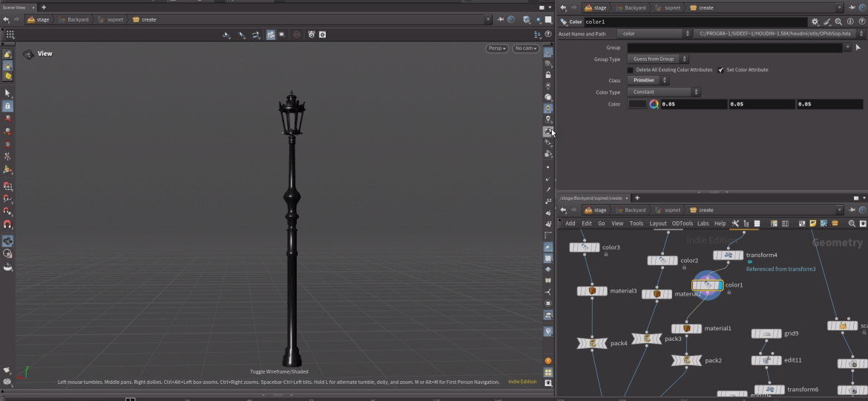Open the ODTools menu
This screenshot has width=868, height=401.
coord(682,224)
